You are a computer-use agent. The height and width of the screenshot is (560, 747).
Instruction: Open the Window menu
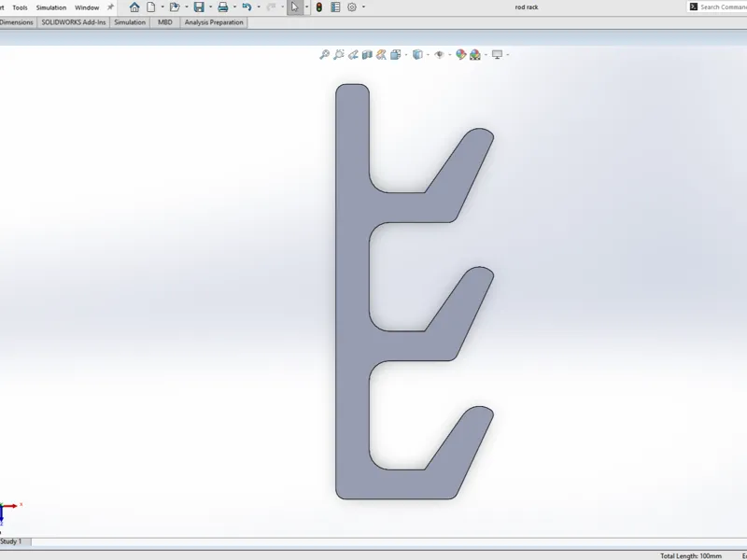coord(87,7)
